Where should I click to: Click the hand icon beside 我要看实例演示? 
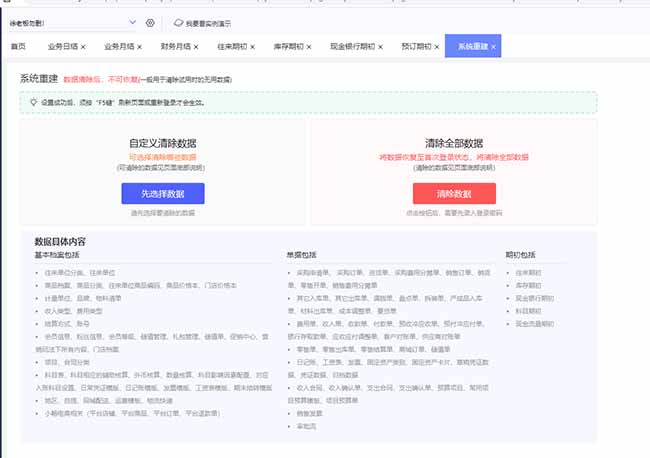click(x=178, y=23)
